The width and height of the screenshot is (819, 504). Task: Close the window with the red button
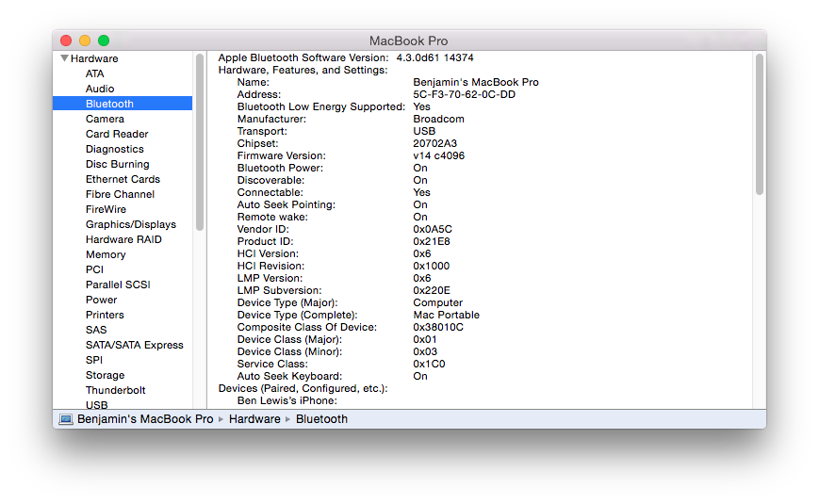66,41
